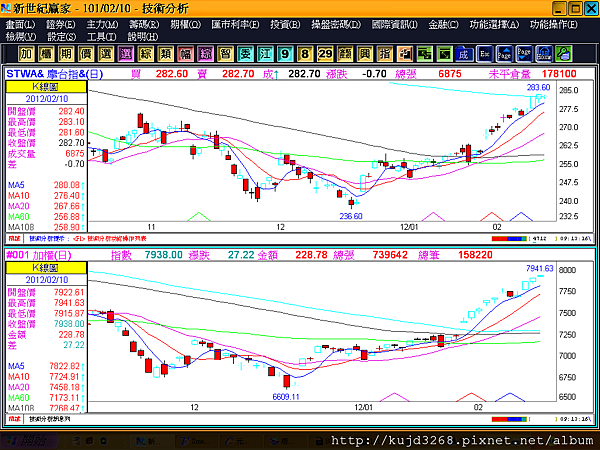Select the MA60 value 7173.11
The height and width of the screenshot is (450, 600).
point(64,398)
